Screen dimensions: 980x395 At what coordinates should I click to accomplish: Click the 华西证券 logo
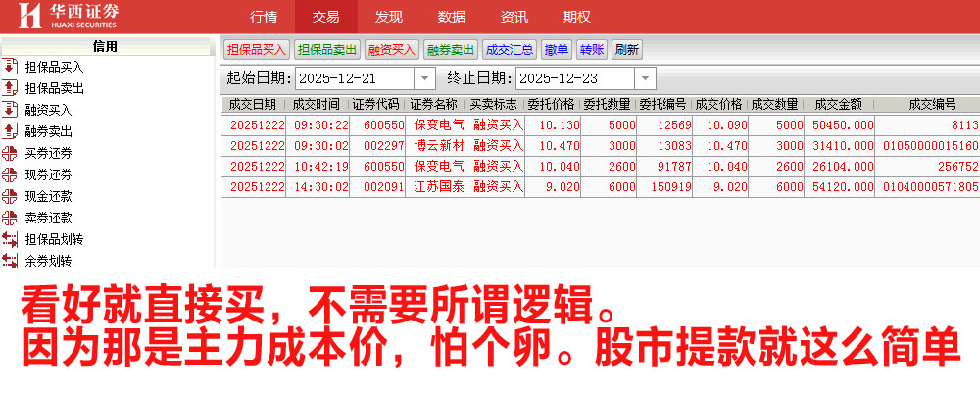[x=69, y=17]
